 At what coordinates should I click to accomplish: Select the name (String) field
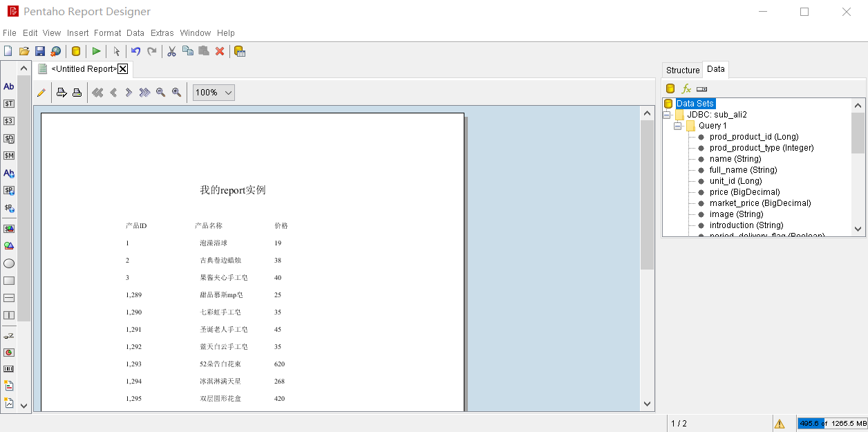[735, 159]
